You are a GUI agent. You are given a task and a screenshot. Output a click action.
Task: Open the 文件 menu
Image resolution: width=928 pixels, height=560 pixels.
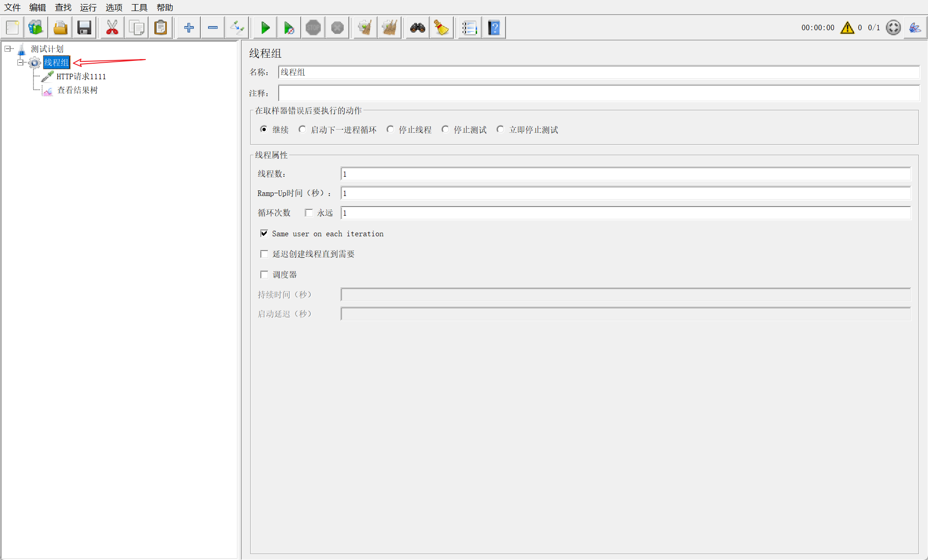click(13, 7)
